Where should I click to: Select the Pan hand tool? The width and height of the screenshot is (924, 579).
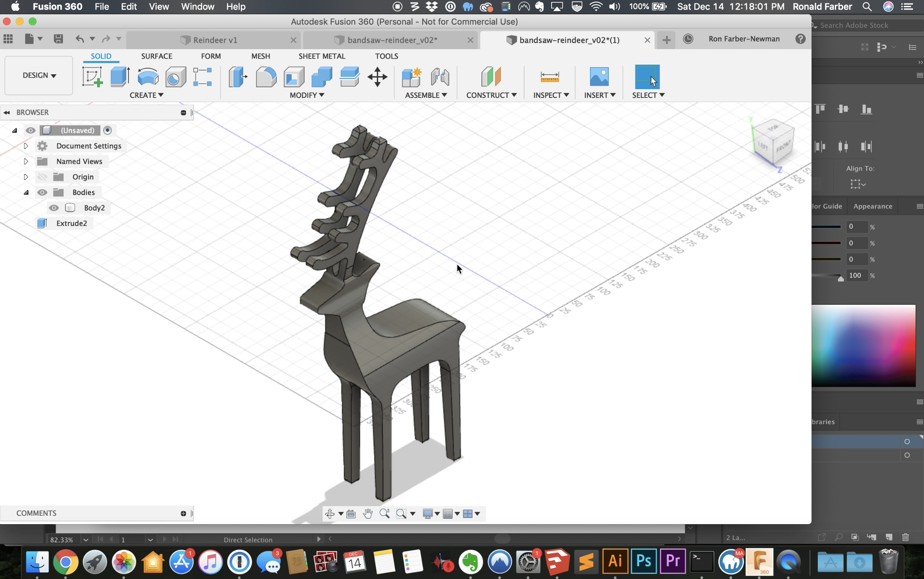point(368,513)
